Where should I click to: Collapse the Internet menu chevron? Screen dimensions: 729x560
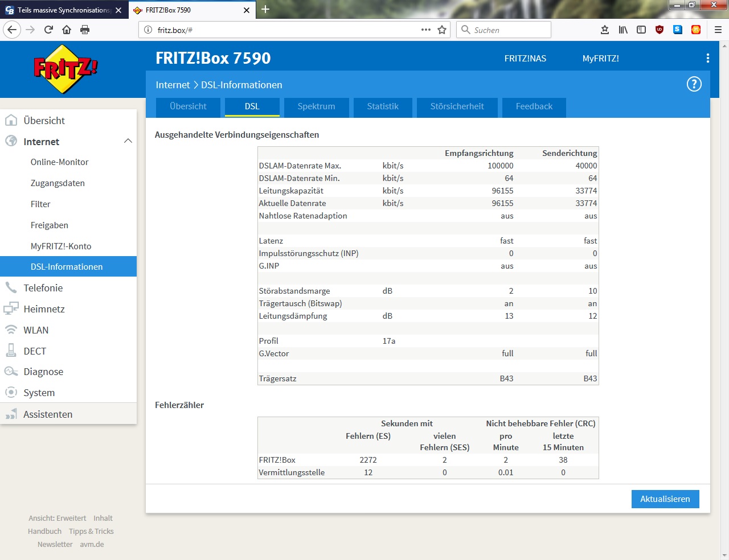coord(128,141)
